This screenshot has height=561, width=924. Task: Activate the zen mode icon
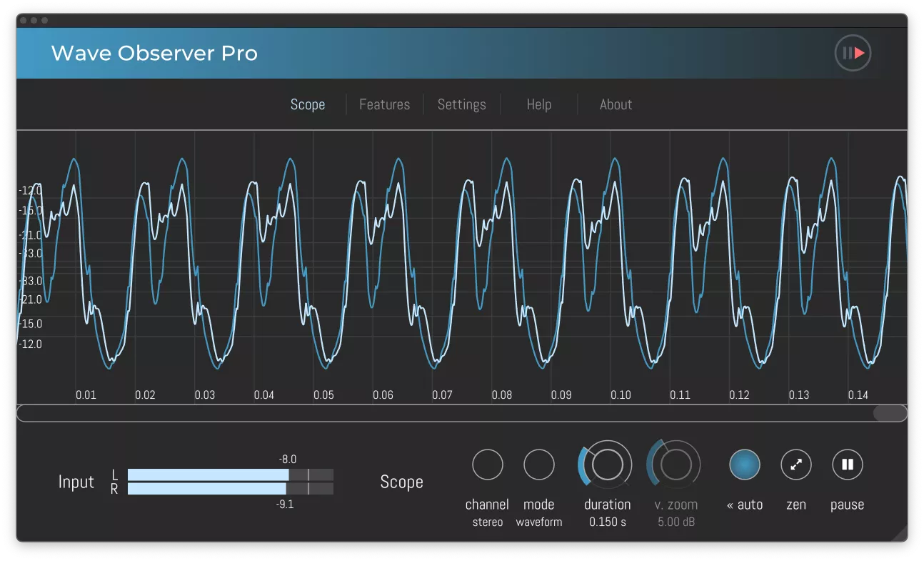pos(795,464)
